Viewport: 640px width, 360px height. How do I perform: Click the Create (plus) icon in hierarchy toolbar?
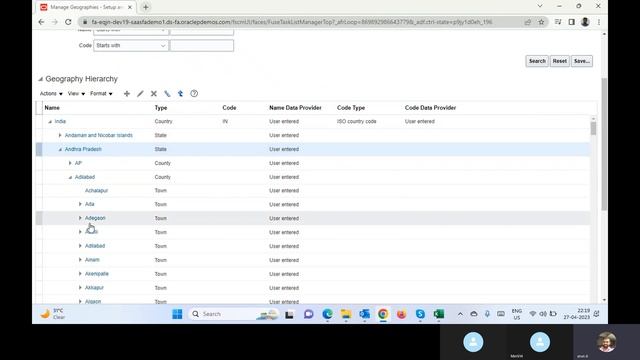click(127, 93)
